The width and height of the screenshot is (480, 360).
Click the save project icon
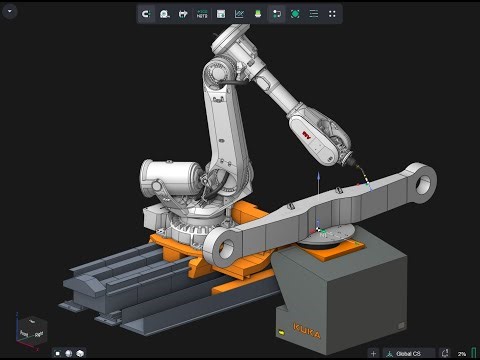click(221, 14)
